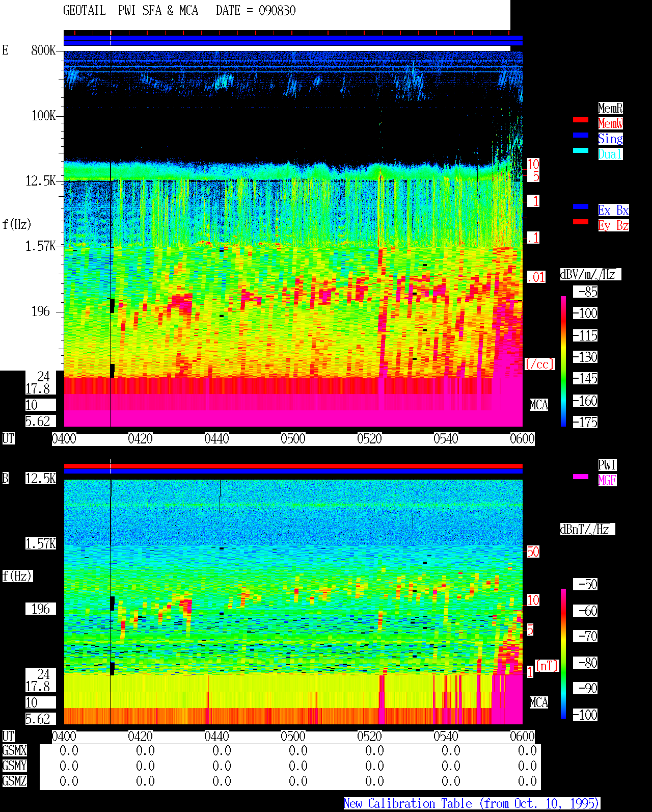Click the GEOTAIL PWI SFA & MCA title
The height and width of the screenshot is (812, 652).
pos(179,10)
